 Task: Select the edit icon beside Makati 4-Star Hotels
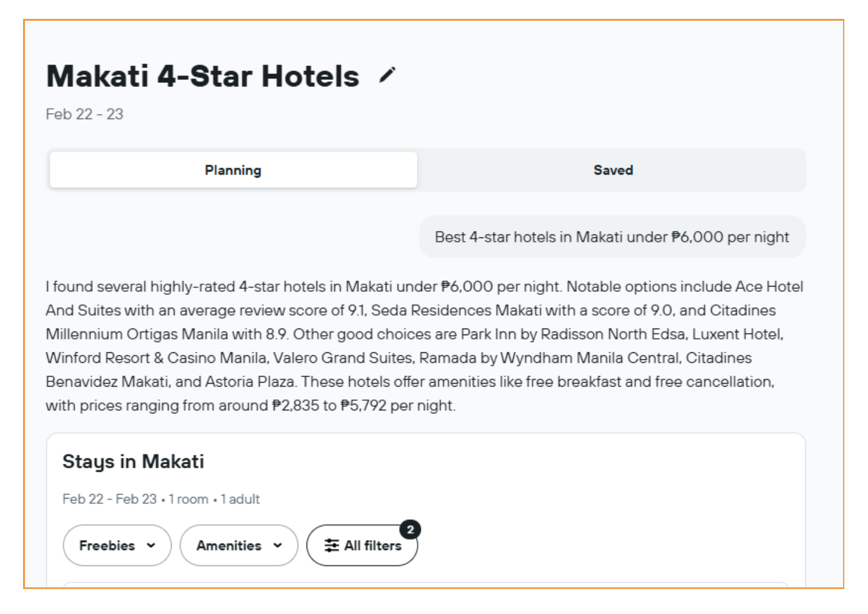pyautogui.click(x=388, y=75)
